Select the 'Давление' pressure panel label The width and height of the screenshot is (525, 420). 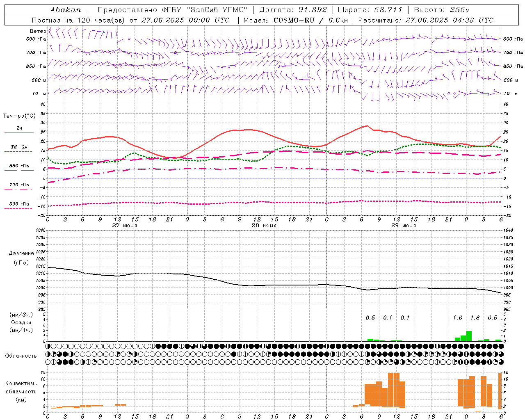pos(21,253)
